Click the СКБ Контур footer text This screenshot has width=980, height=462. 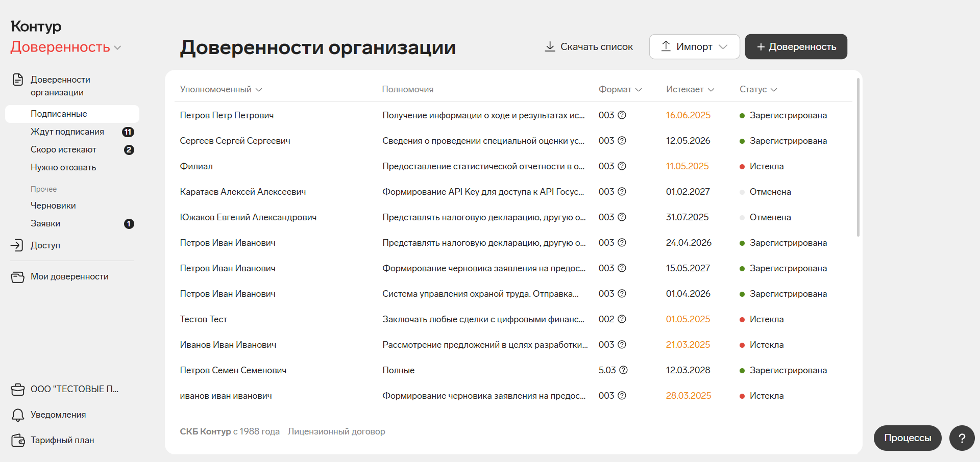230,431
